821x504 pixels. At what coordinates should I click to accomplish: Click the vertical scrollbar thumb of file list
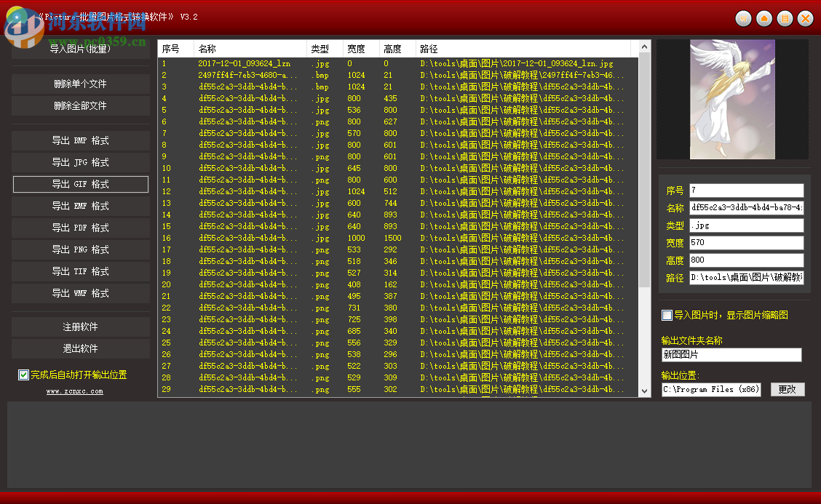pyautogui.click(x=645, y=169)
